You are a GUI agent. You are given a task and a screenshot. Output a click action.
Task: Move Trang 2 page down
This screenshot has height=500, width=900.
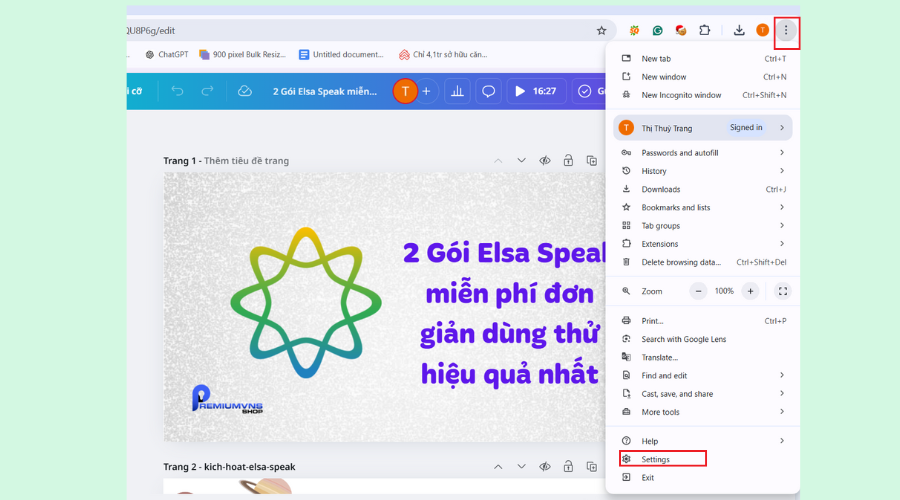521,467
